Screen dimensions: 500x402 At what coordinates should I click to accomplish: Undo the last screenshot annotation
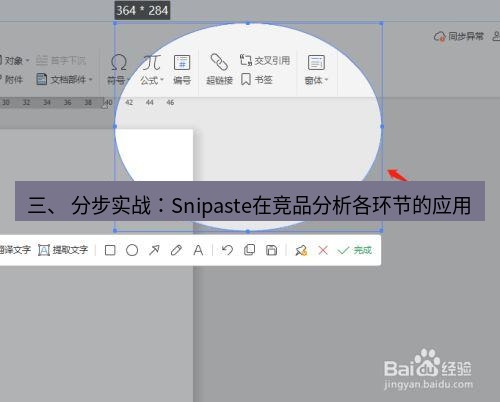pyautogui.click(x=227, y=250)
